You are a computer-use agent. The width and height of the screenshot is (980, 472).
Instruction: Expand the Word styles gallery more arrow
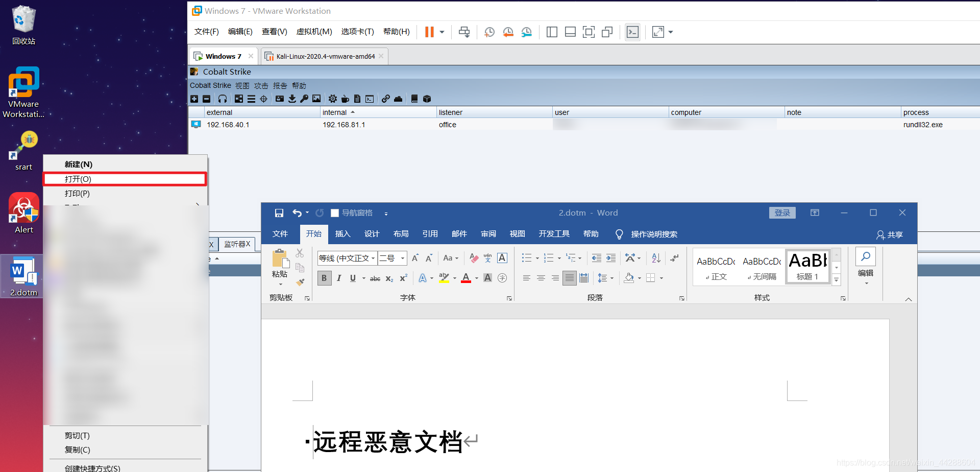[x=837, y=280]
